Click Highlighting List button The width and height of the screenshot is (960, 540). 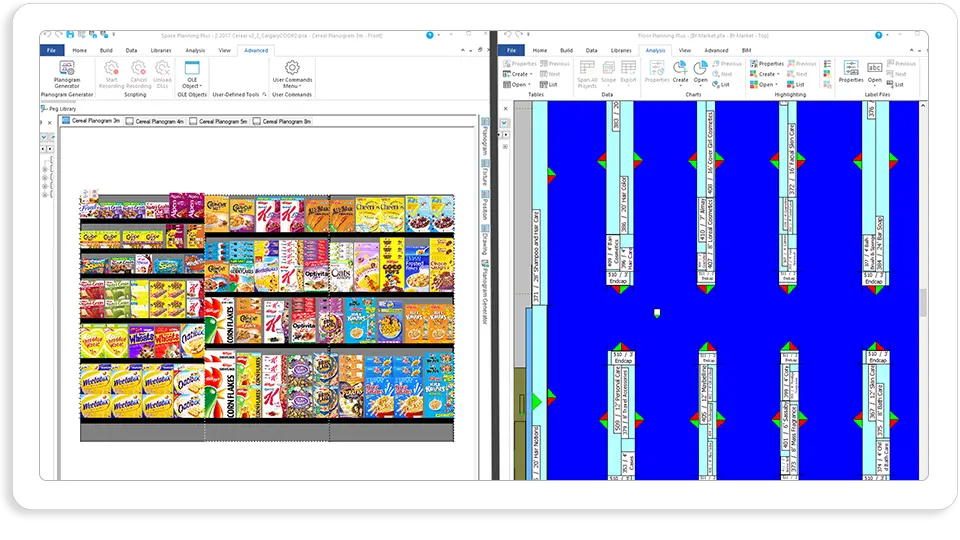pos(796,84)
